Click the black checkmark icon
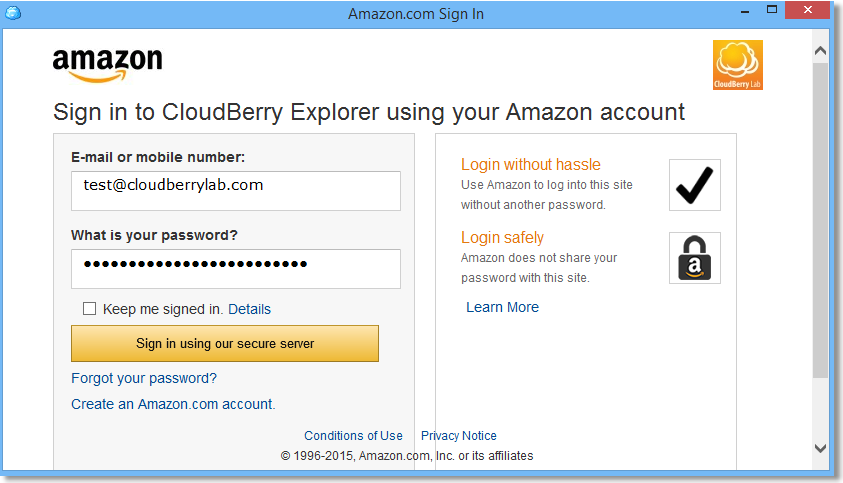Screen dimensions: 843x483 (694, 185)
